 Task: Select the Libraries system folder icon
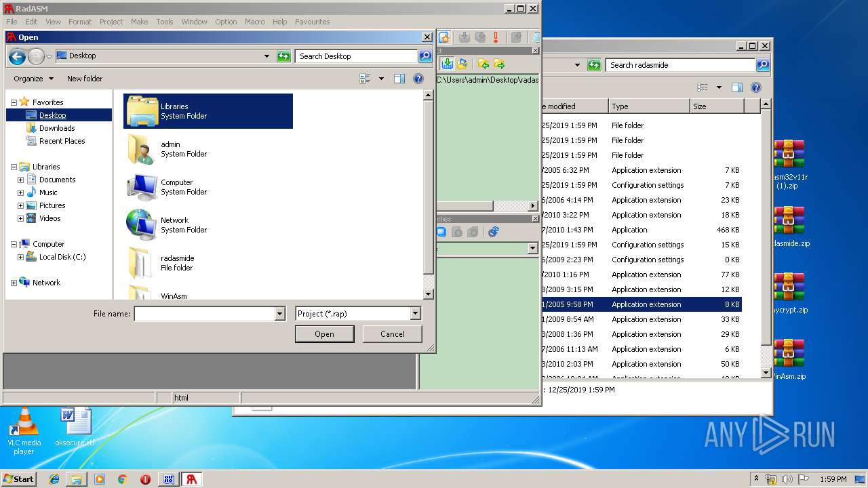[142, 111]
